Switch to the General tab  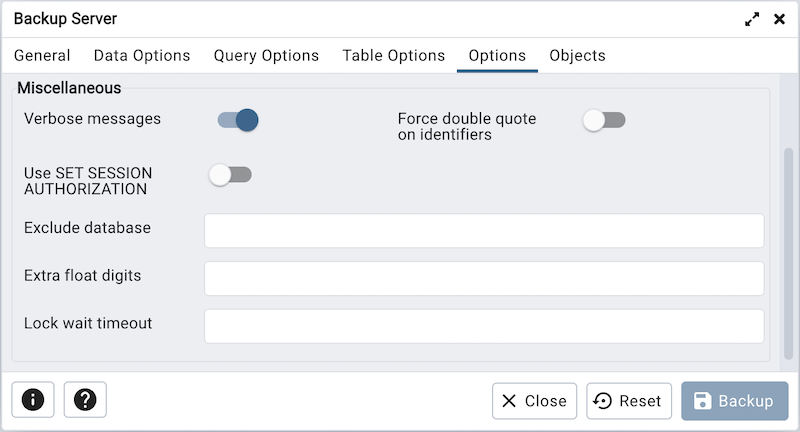(x=42, y=56)
